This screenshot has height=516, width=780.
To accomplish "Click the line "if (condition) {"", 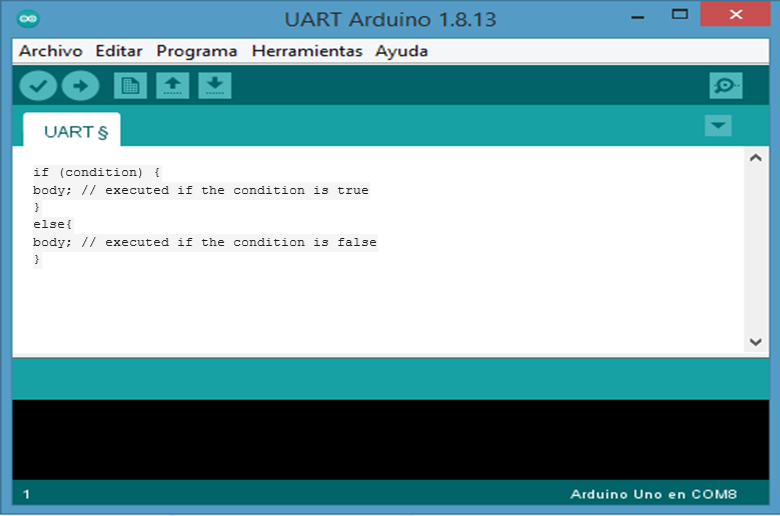I will click(97, 173).
